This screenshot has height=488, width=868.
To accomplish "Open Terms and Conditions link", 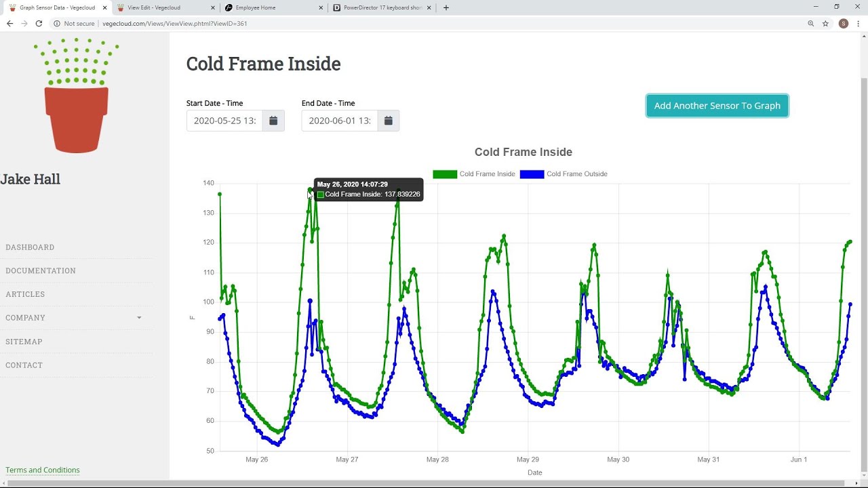I will [x=43, y=470].
